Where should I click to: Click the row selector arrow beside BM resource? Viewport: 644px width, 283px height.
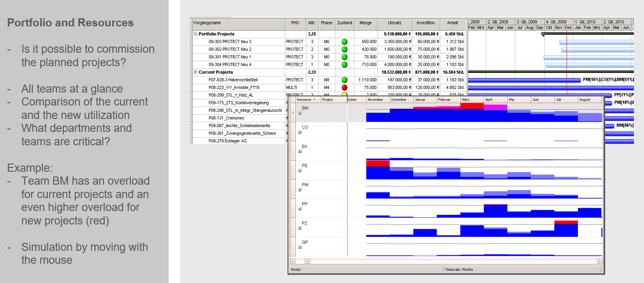[x=293, y=112]
